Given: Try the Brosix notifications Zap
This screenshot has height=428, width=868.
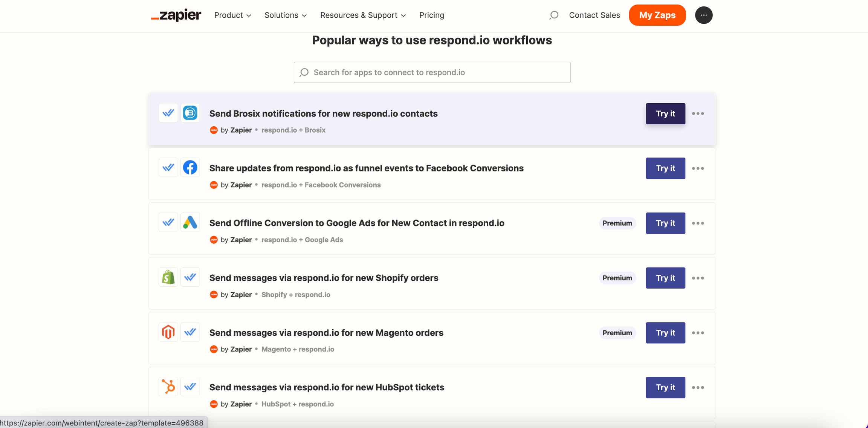Looking at the screenshot, I should tap(665, 113).
